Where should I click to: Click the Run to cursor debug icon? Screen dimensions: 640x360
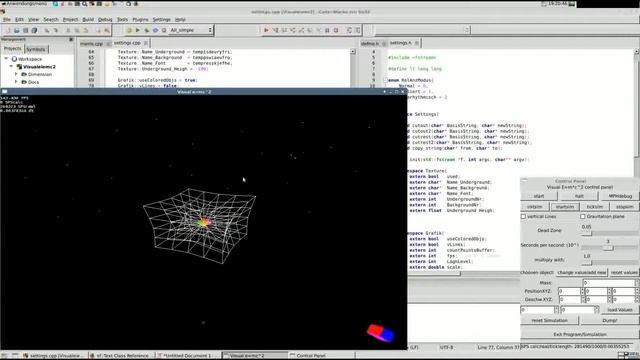click(x=276, y=30)
